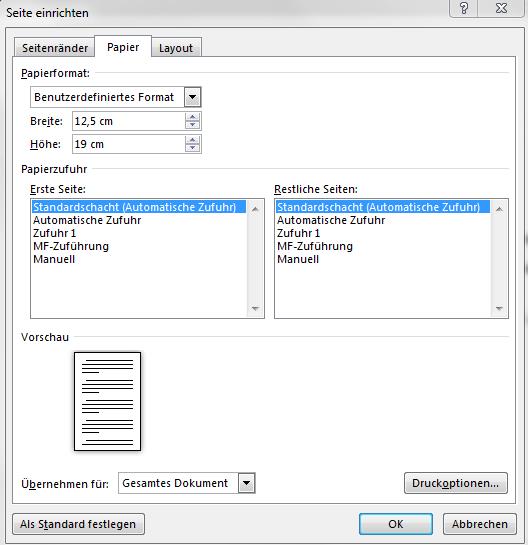Click the help question mark icon

(x=464, y=8)
